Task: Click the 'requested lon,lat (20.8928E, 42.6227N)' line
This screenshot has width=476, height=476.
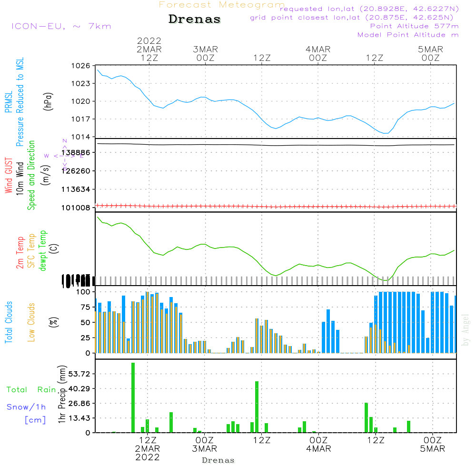Action: coord(369,9)
